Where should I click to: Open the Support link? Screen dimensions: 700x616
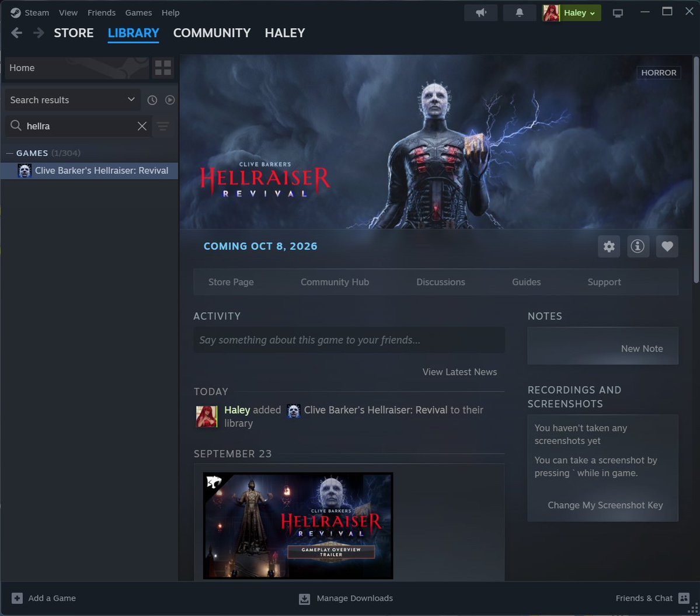point(604,282)
